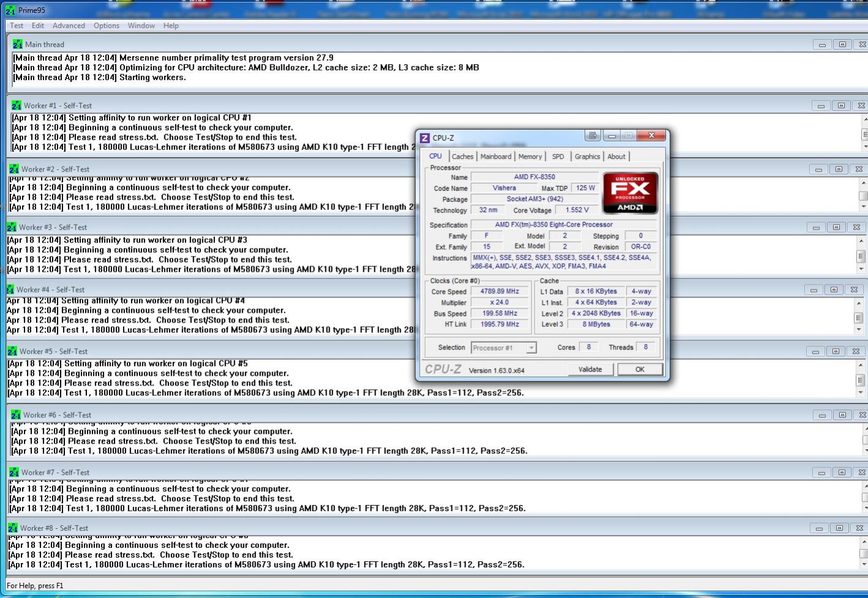The height and width of the screenshot is (598, 868).
Task: Maximize the Worker #3 child window
Action: (836, 228)
